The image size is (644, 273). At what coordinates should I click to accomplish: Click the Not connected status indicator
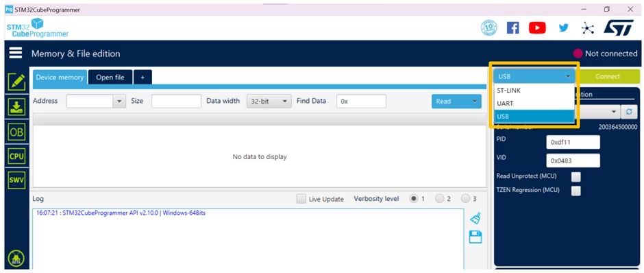point(606,54)
